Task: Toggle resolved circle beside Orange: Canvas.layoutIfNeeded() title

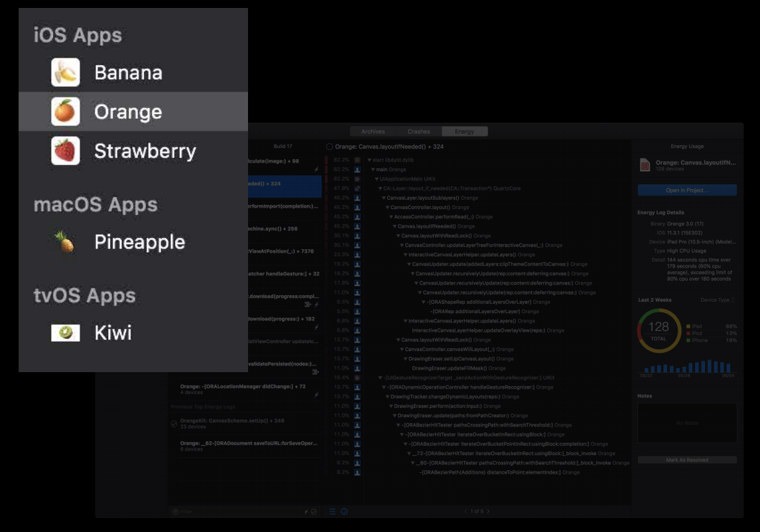Action: click(330, 147)
